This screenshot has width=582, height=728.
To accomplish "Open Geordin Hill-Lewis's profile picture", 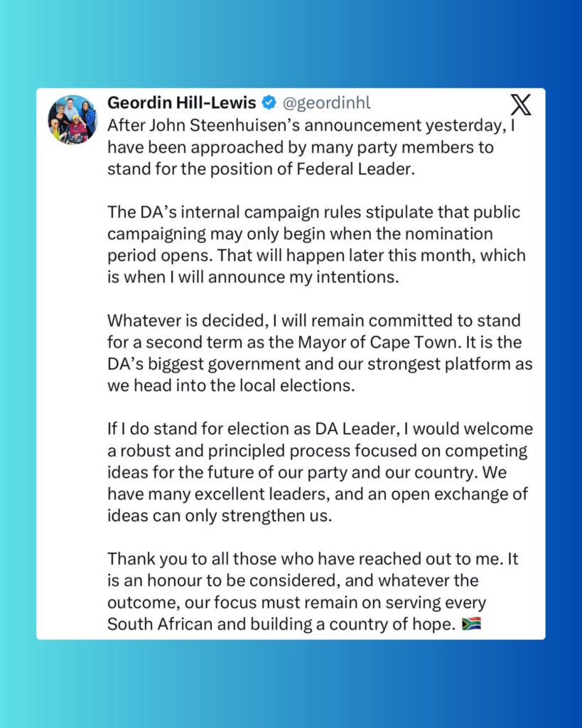I will click(72, 119).
